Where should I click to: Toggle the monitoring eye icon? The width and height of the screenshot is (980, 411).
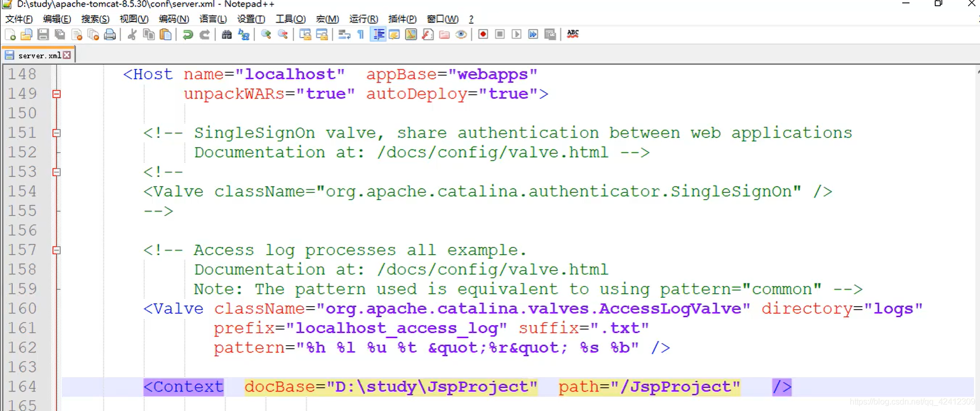461,34
